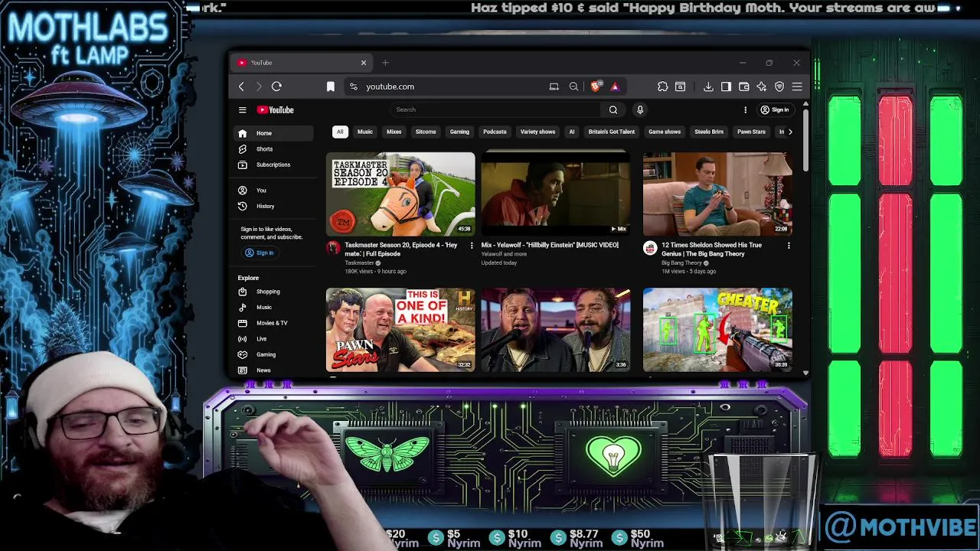Open Brave Wallet icon

[x=743, y=86]
